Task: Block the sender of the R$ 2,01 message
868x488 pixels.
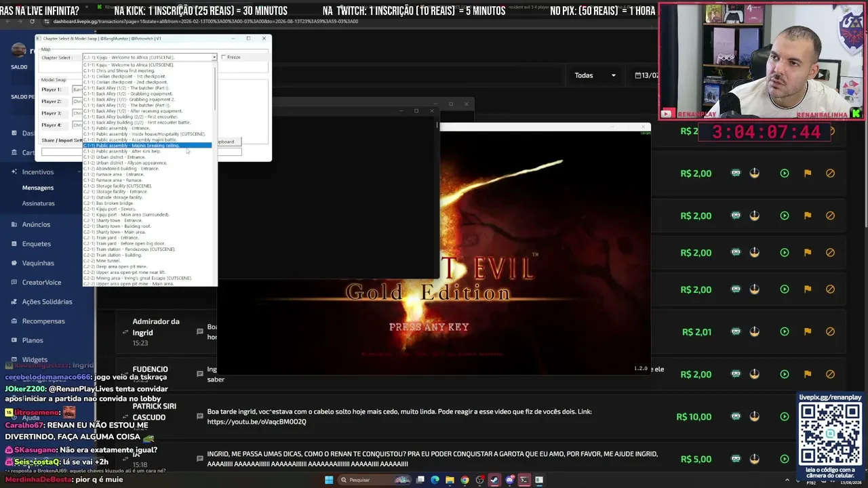Action: tap(830, 331)
